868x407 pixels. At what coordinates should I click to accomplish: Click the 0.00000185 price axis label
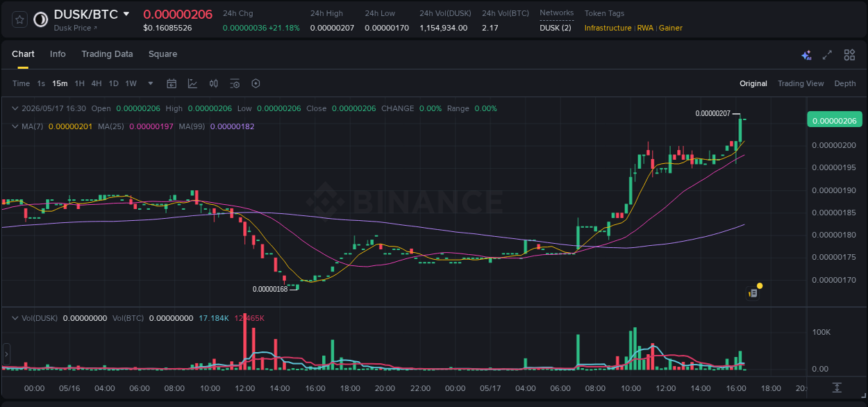tap(834, 213)
